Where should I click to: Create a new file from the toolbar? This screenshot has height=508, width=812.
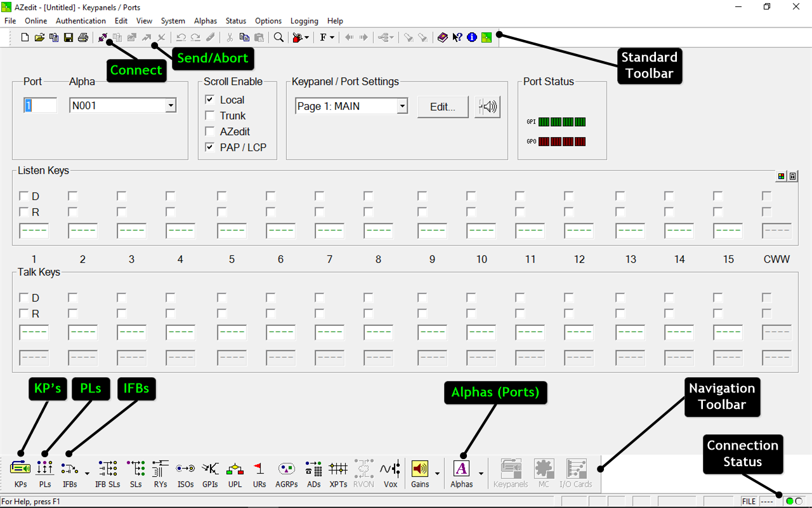(25, 37)
